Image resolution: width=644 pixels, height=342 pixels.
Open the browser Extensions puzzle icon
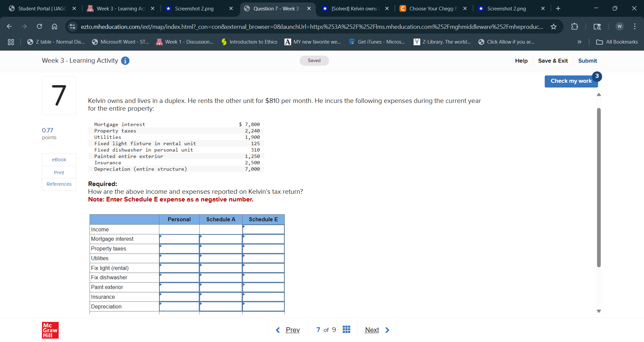pos(575,26)
